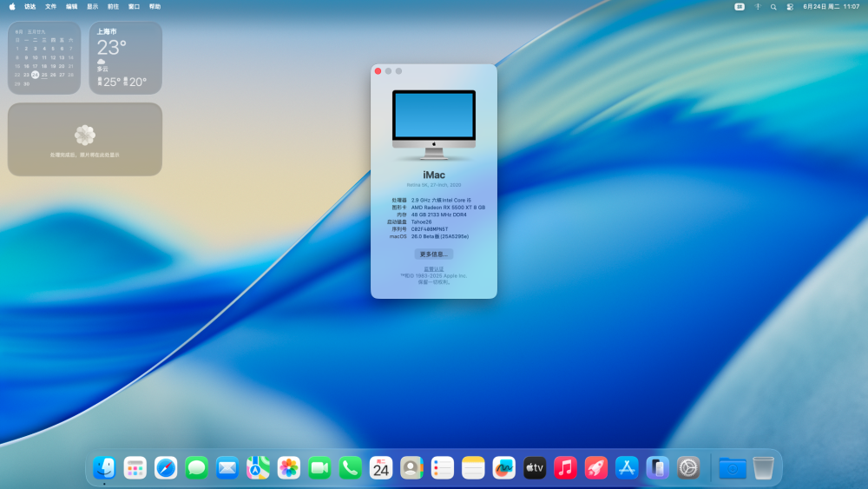
Task: Open Contacts from the Dock
Action: pos(411,468)
